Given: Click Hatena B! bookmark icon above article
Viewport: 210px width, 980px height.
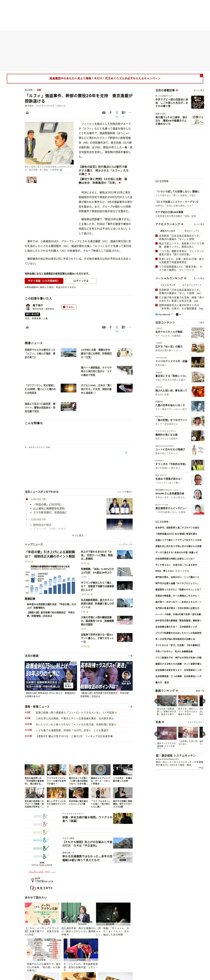Looking at the screenshot, I should coord(123,113).
